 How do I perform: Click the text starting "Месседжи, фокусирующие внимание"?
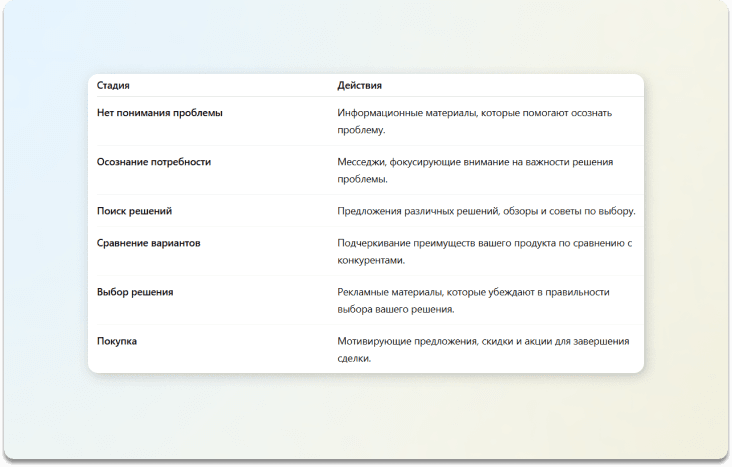point(475,170)
